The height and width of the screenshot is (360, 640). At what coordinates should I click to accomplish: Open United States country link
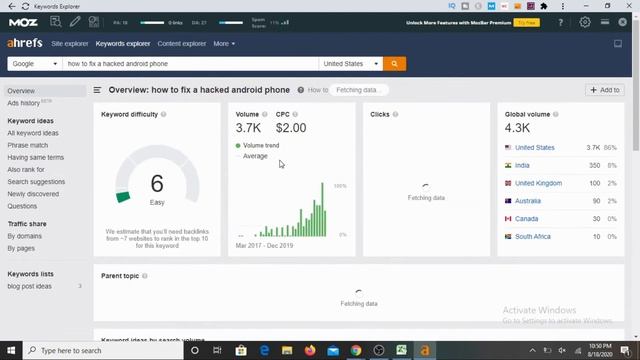click(x=535, y=148)
